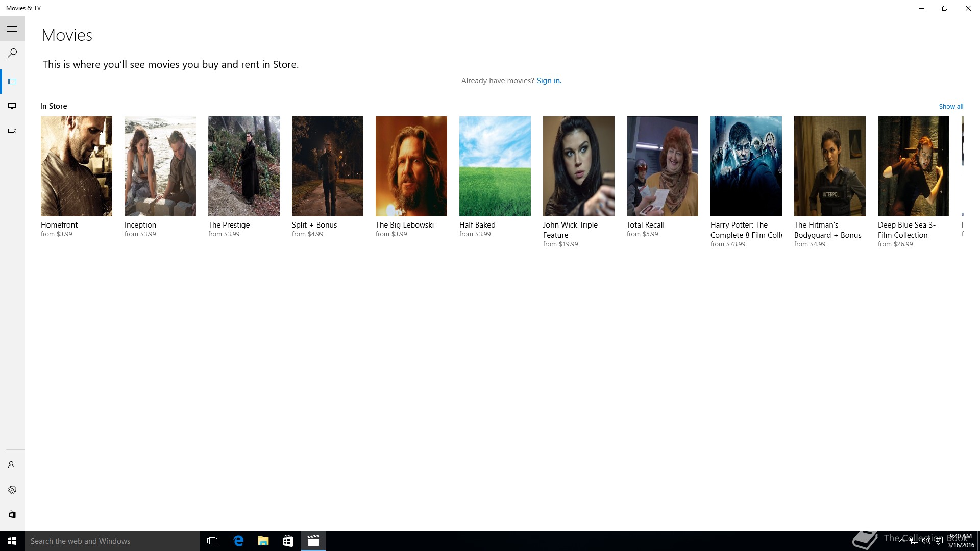Click The Prestige title text

pyautogui.click(x=229, y=225)
